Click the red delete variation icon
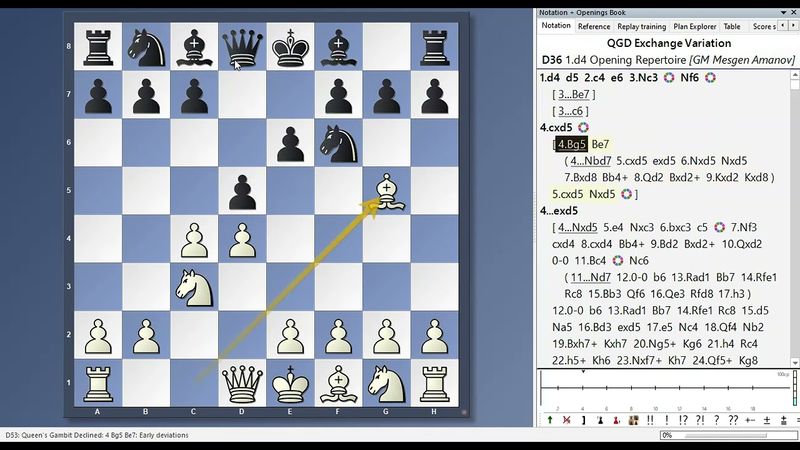Screen dimensions: 800x450 click(567, 420)
